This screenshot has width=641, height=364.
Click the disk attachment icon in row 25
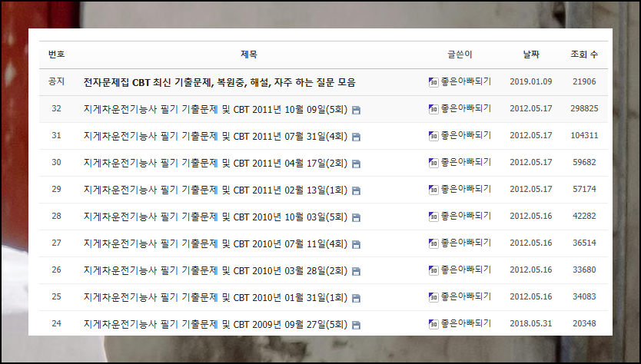356,299
